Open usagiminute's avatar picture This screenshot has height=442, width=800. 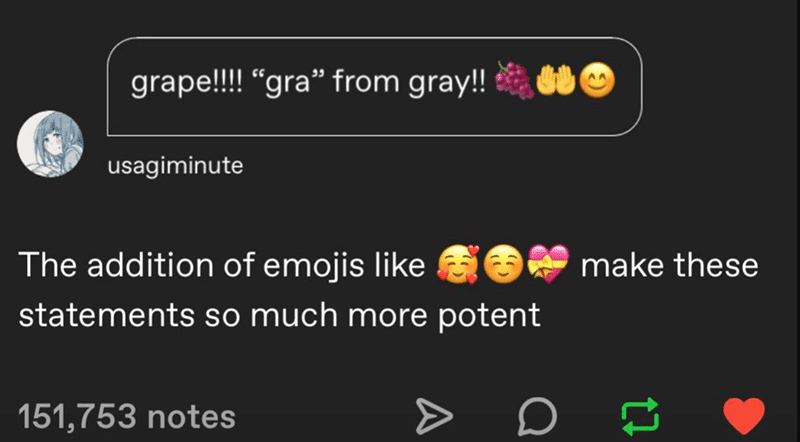coord(50,143)
